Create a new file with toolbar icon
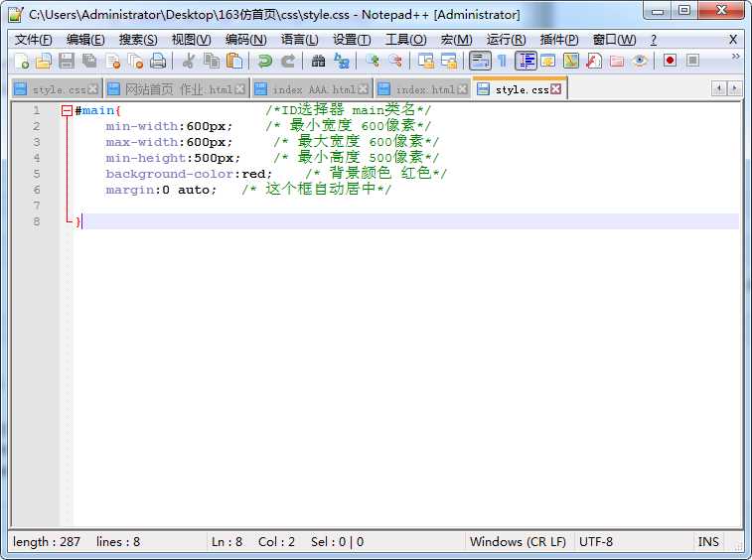This screenshot has width=752, height=560. coord(21,61)
